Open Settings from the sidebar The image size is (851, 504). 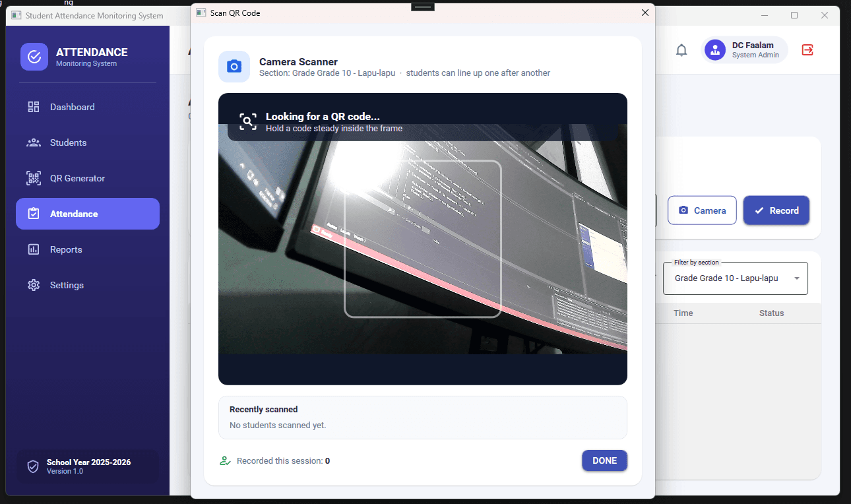[x=88, y=285]
